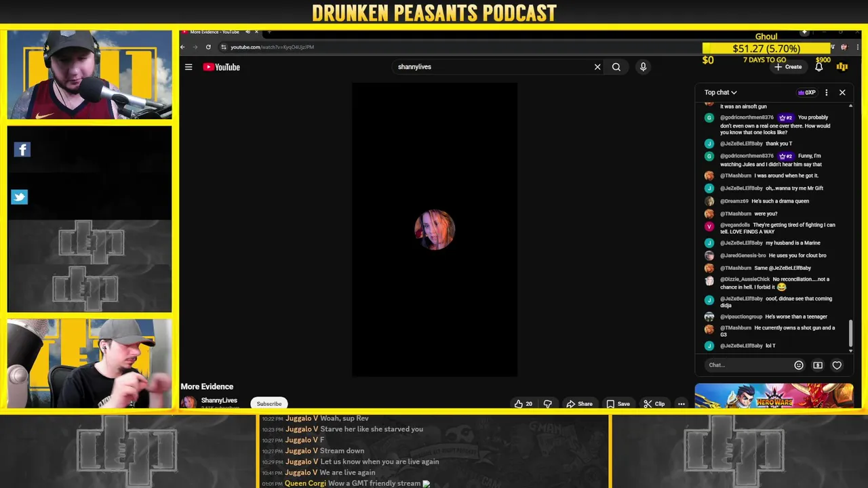Open live chat three-dot options
Image resolution: width=868 pixels, height=488 pixels.
click(x=826, y=92)
